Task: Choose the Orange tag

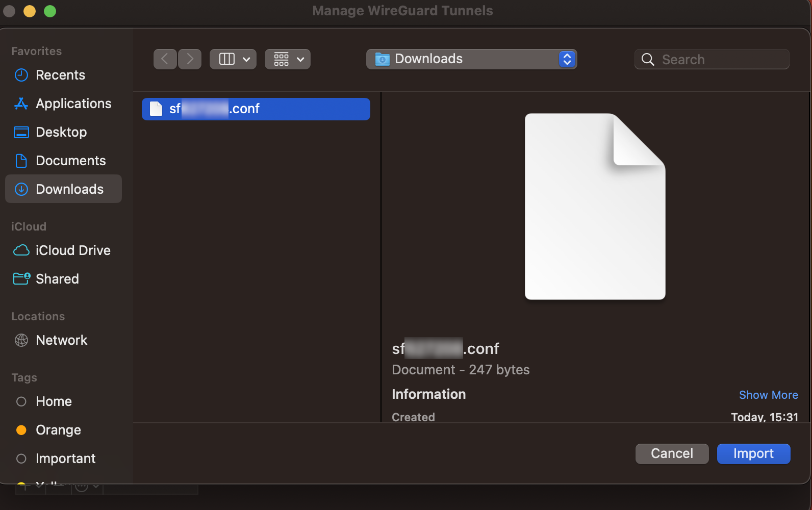Action: [x=63, y=430]
